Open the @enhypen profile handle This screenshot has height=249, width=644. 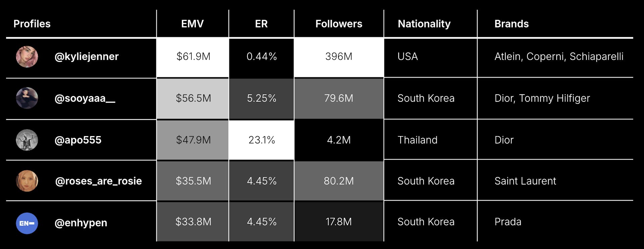coord(81,223)
